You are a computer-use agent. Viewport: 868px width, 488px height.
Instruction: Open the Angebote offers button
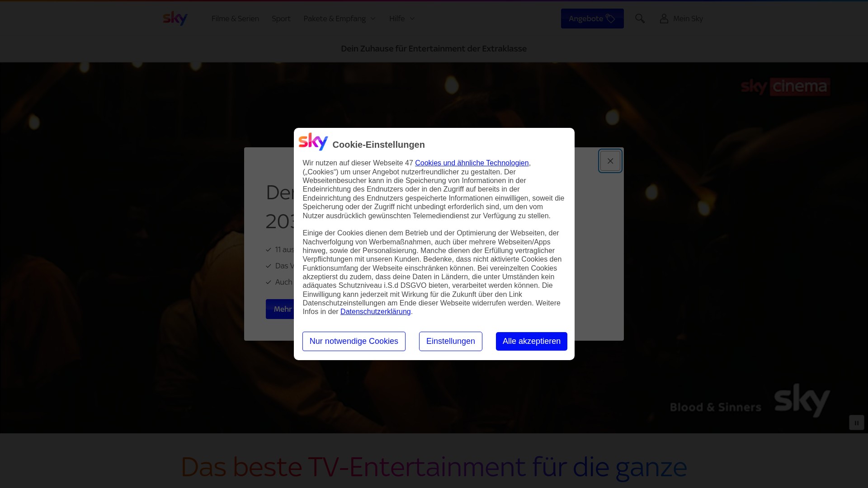click(x=592, y=19)
